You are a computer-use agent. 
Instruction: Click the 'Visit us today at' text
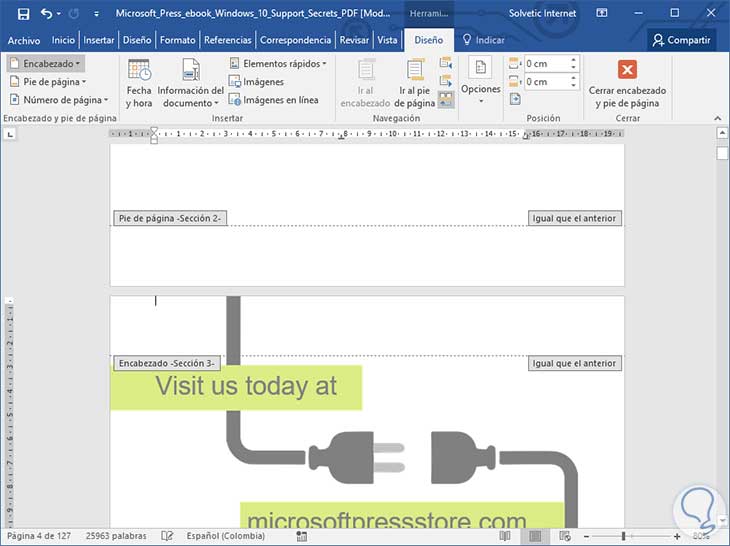click(246, 386)
